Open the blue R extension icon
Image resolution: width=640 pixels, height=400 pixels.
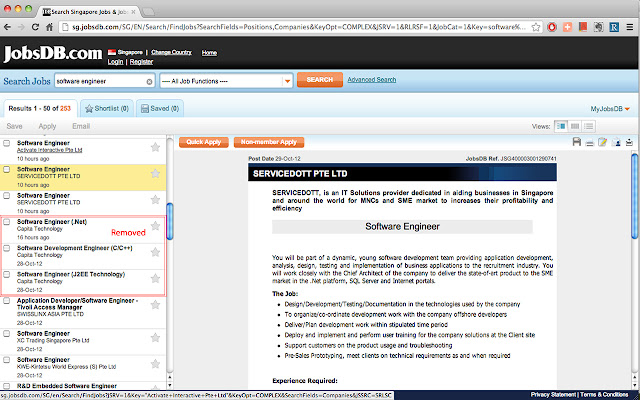click(x=614, y=27)
